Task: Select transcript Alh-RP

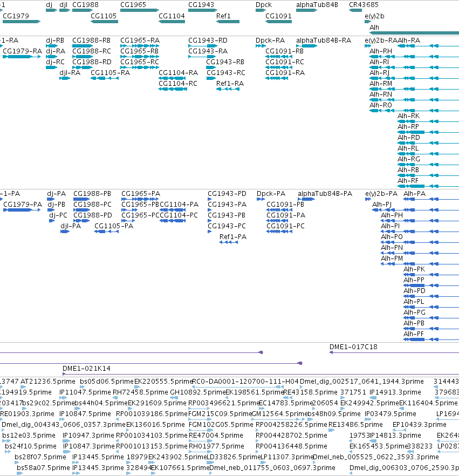Action: 428,132
